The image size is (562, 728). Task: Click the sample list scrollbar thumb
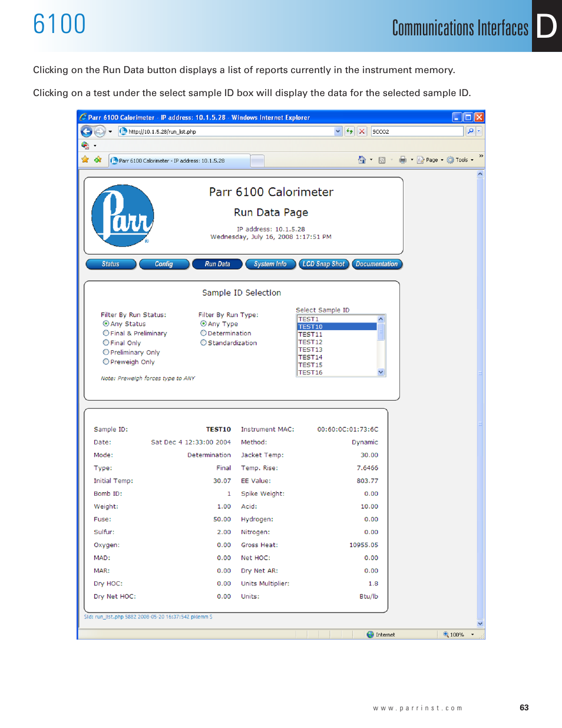(381, 332)
